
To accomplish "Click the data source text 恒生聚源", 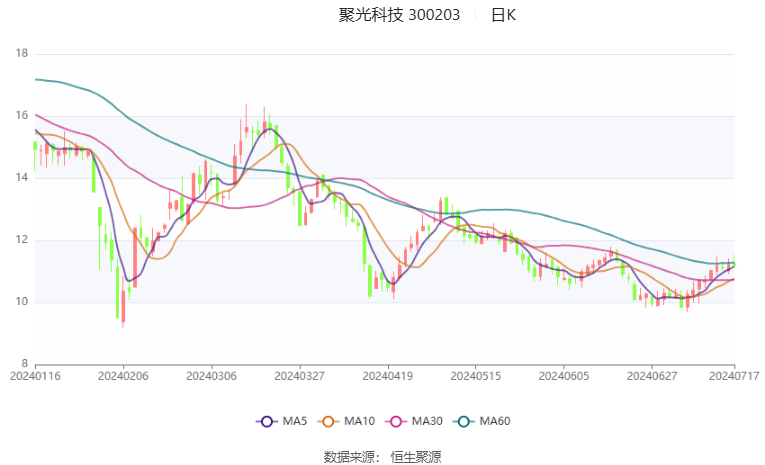I will [416, 457].
